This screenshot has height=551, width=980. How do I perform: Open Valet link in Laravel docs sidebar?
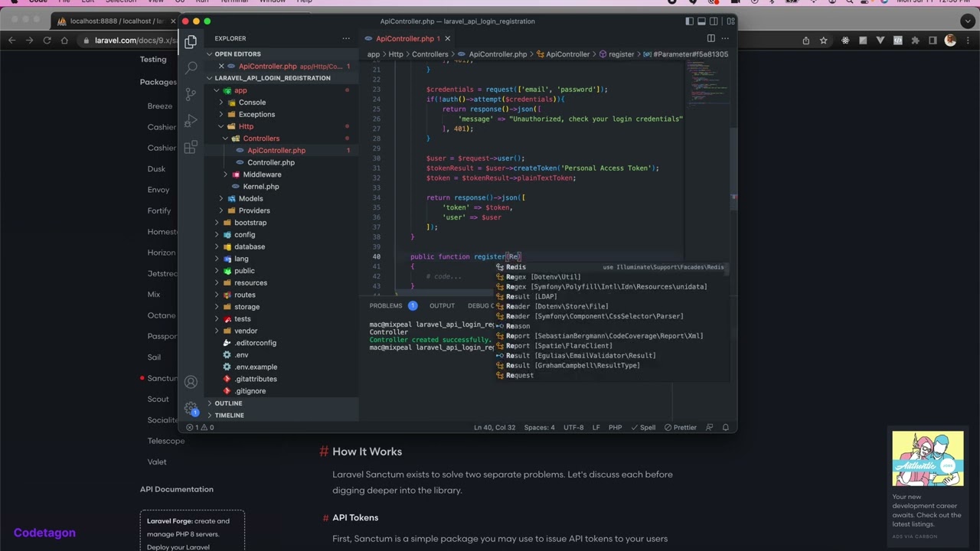point(157,462)
